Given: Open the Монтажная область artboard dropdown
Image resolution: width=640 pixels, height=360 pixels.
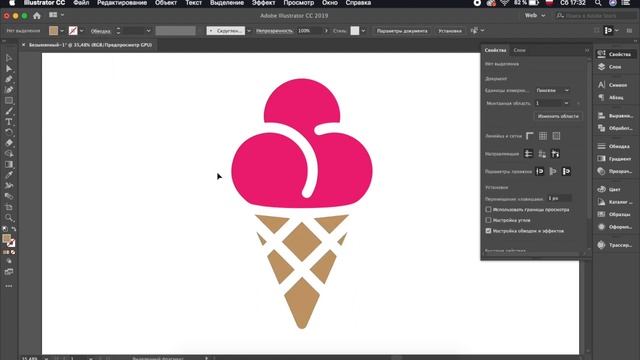Looking at the screenshot, I should pos(553,103).
